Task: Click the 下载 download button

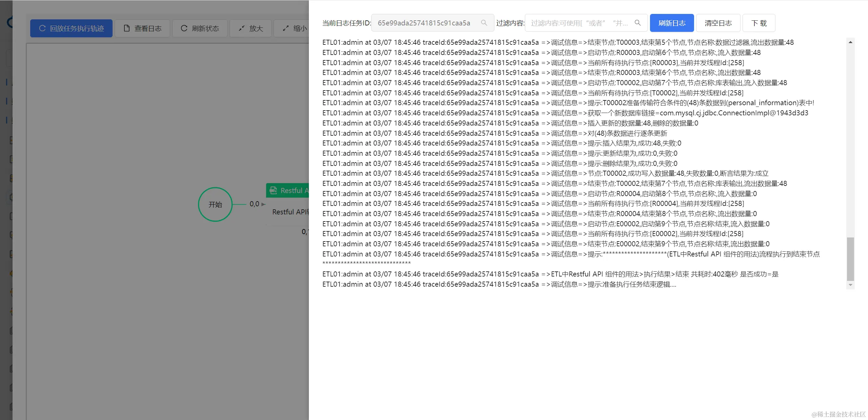Action: point(758,23)
